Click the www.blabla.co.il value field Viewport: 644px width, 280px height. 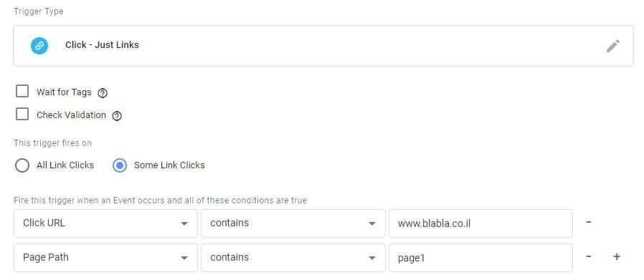click(x=481, y=223)
